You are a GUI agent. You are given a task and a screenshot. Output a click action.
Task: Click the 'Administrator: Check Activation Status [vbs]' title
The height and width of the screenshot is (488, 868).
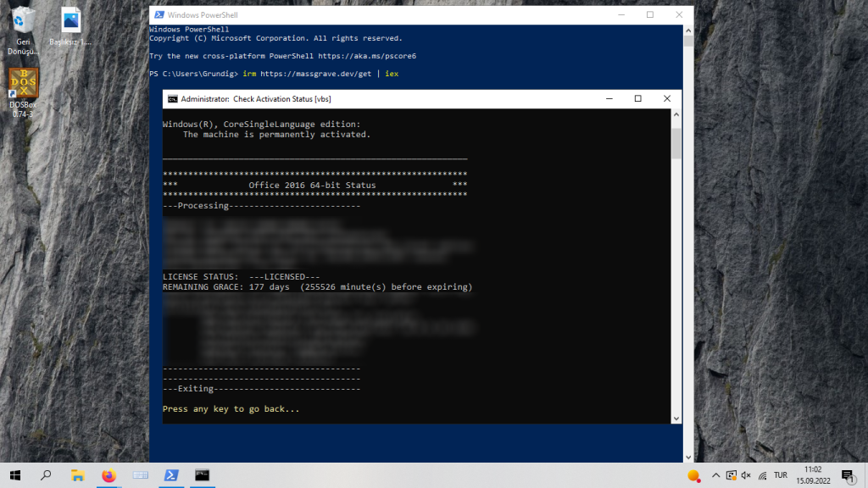coord(256,99)
